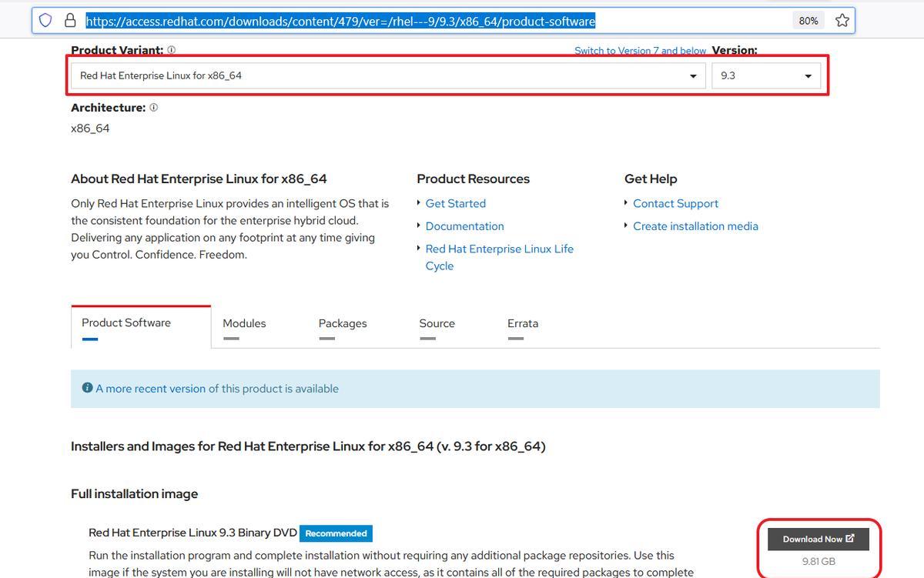Open the Documentation link
Viewport: 924px width, 578px height.
pos(465,226)
